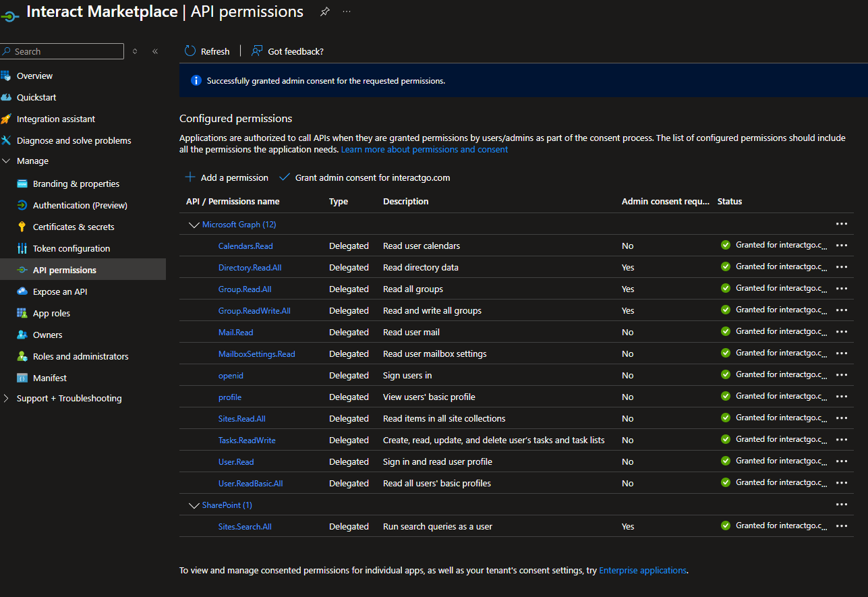Collapse the Microsoft Graph (12) group
This screenshot has width=868, height=597.
coord(194,225)
